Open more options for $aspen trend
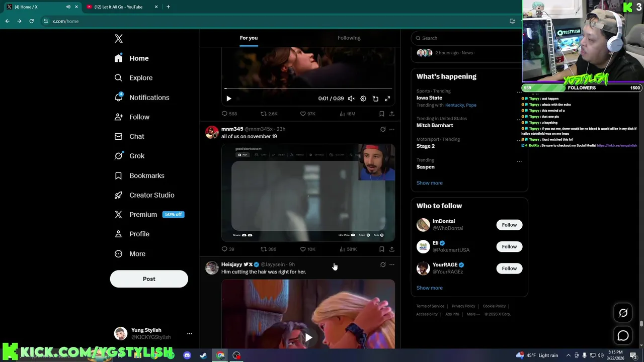Viewport: 644px width, 362px height. (519, 161)
